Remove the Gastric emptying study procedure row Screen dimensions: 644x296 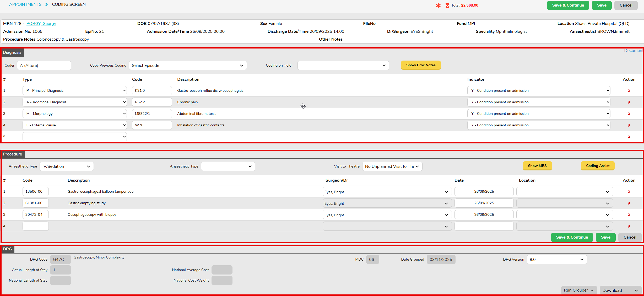click(x=629, y=203)
